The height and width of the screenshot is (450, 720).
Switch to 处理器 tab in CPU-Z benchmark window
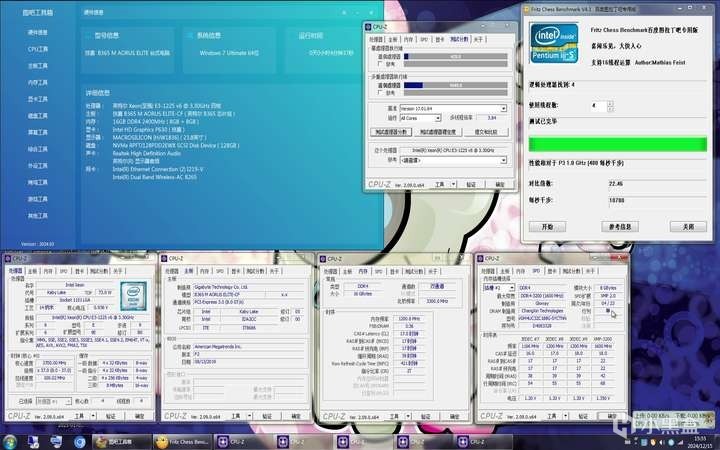[x=376, y=39]
